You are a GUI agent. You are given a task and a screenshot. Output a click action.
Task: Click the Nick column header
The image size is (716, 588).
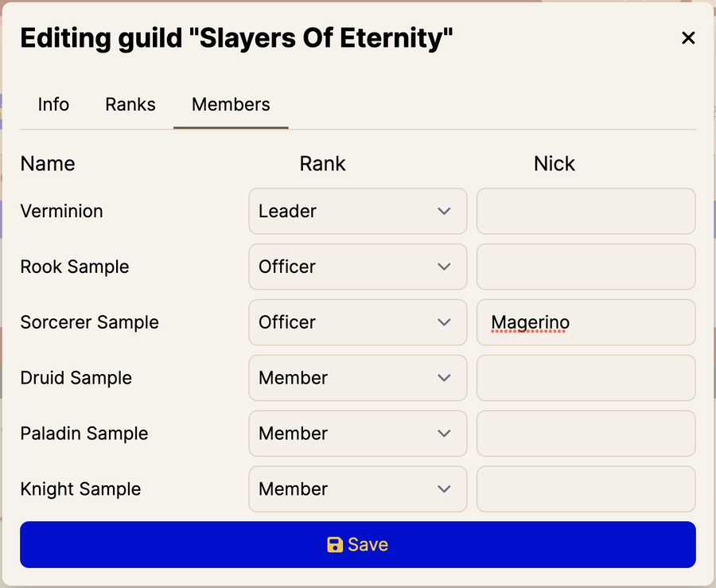pos(555,164)
